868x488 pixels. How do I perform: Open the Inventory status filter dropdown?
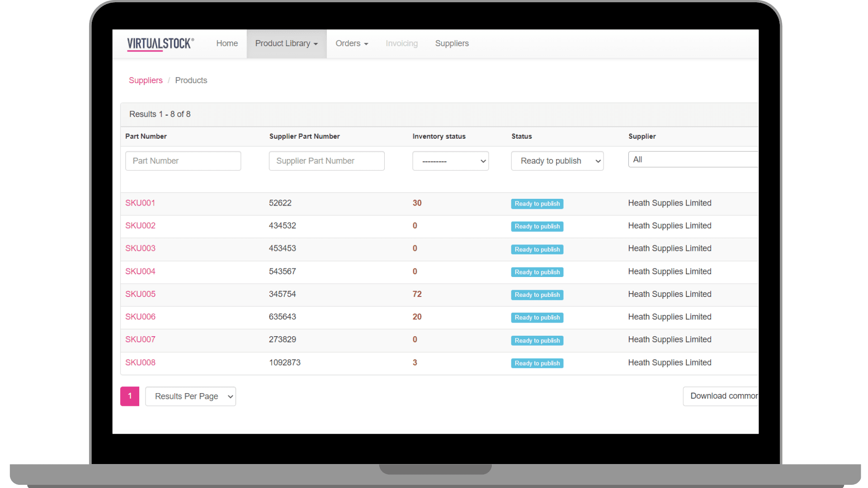tap(450, 161)
